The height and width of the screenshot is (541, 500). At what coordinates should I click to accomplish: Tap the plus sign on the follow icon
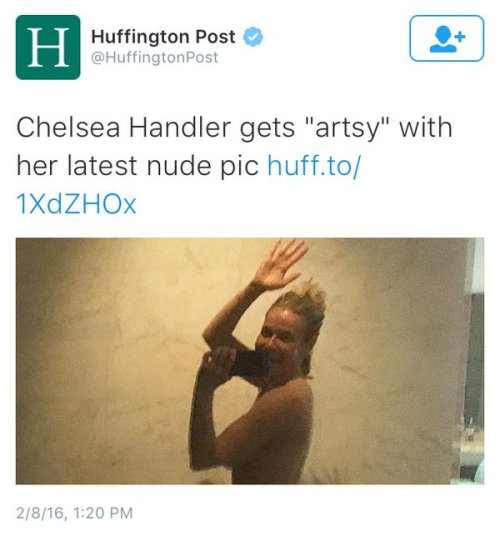[461, 36]
